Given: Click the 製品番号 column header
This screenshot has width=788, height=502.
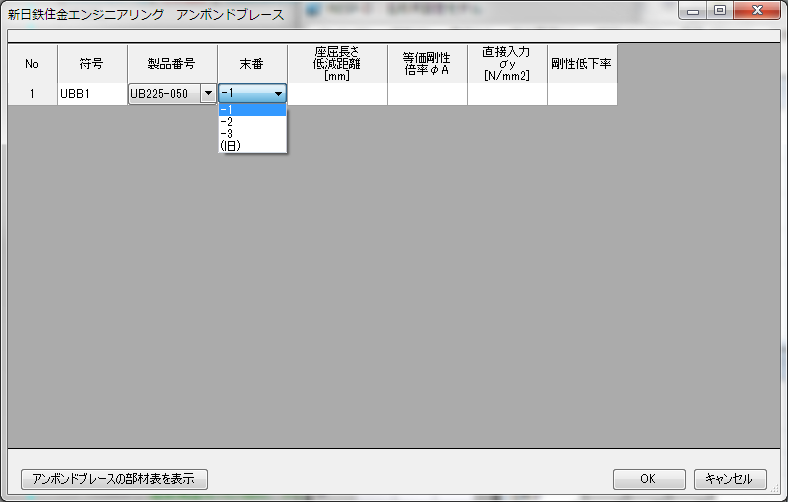Looking at the screenshot, I should (x=172, y=64).
